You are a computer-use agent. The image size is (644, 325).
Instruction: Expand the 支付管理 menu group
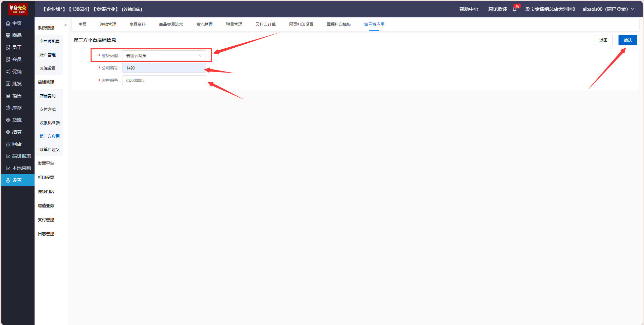click(46, 220)
